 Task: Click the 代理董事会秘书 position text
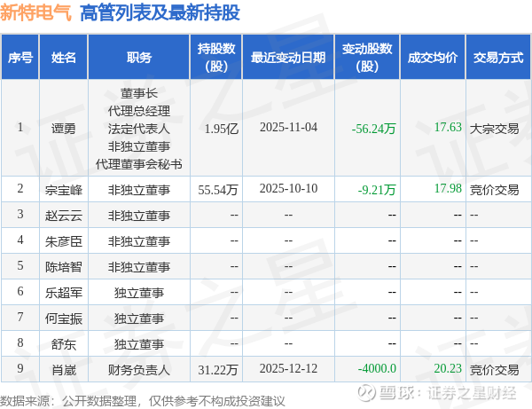139,164
